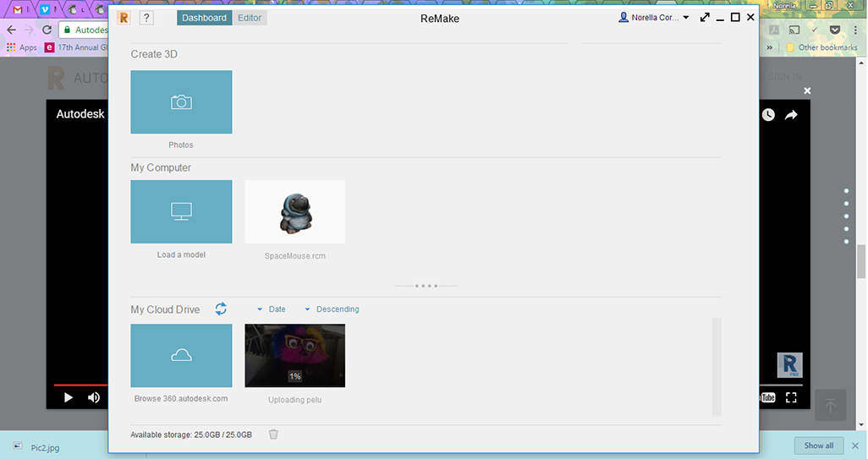Click the trash bin icon near storage
The image size is (868, 459).
273,434
